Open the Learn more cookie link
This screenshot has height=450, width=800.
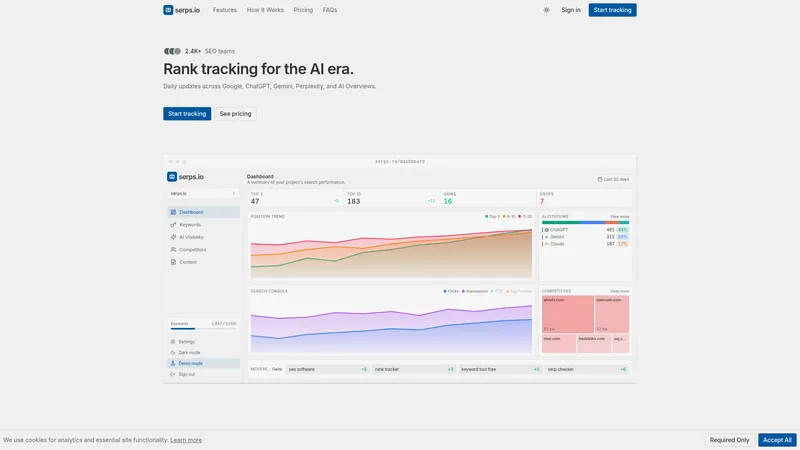[186, 440]
